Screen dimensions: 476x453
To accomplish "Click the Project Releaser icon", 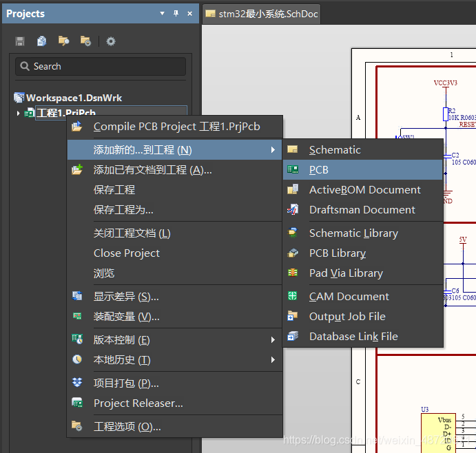I will 77,403.
